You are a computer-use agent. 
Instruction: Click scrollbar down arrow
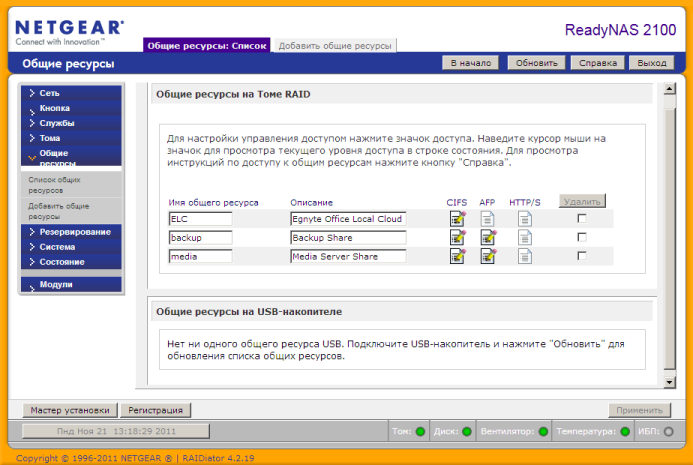tap(670, 382)
